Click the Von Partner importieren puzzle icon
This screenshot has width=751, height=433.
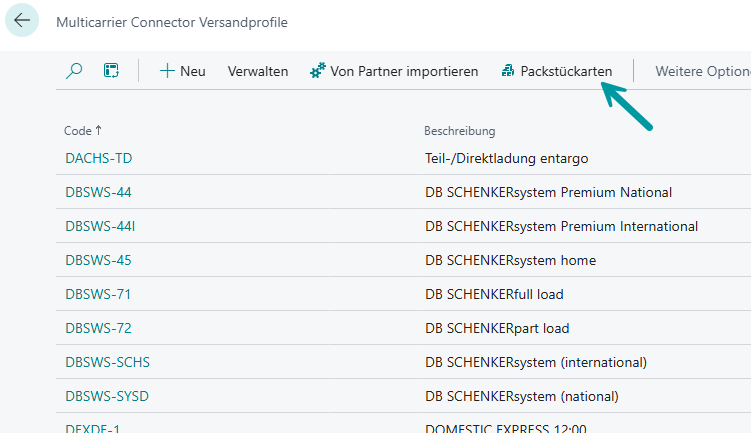(318, 71)
